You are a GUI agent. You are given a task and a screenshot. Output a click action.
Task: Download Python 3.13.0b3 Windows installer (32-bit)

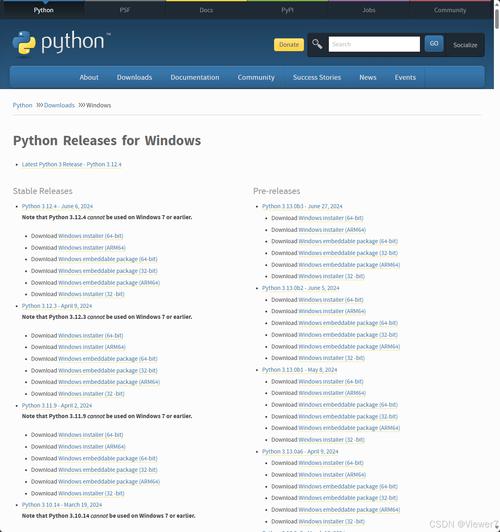pos(331,276)
